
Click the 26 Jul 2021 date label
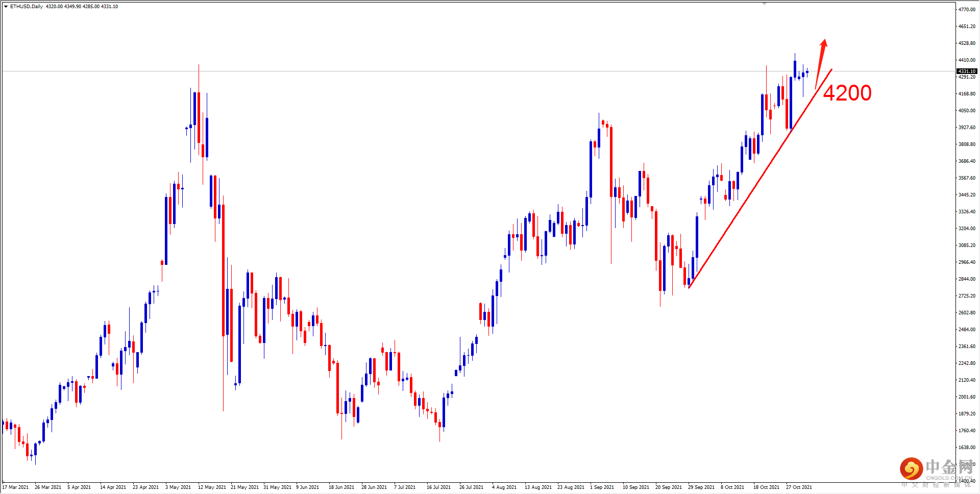click(x=472, y=487)
